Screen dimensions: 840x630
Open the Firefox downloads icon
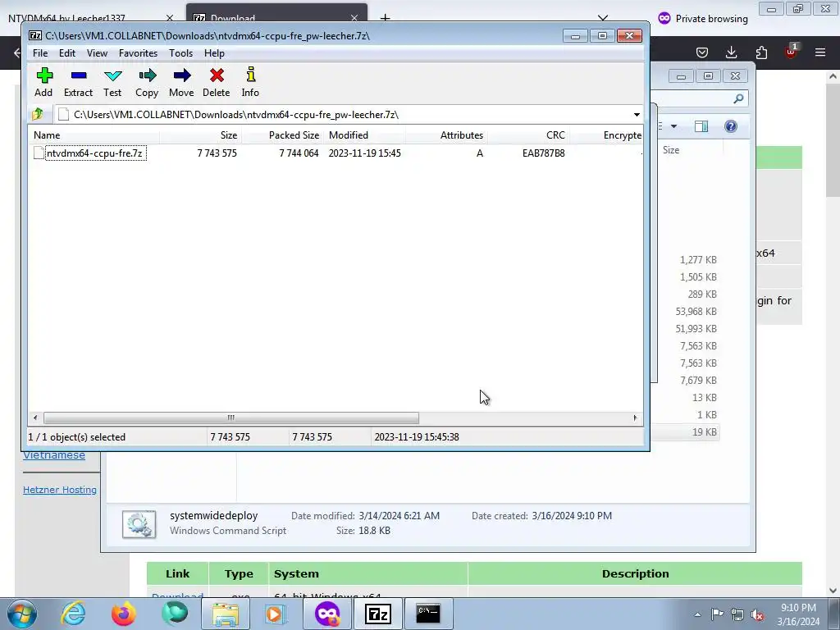click(x=731, y=52)
